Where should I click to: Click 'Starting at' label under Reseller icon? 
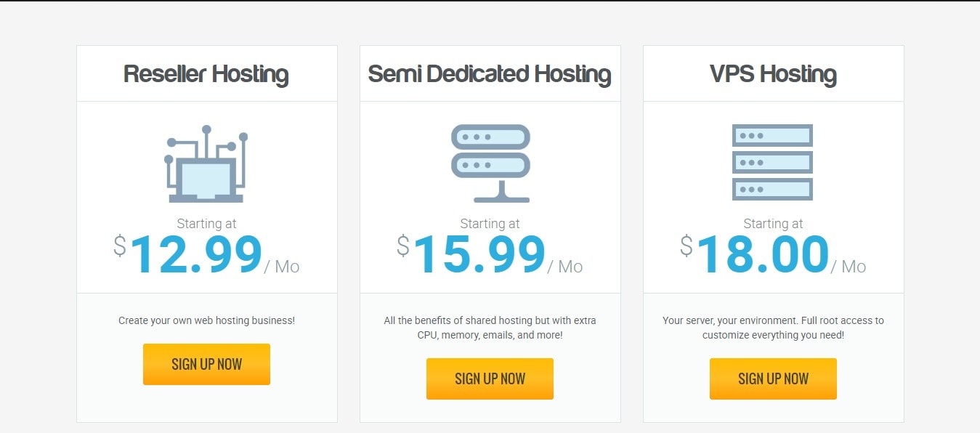(x=206, y=224)
